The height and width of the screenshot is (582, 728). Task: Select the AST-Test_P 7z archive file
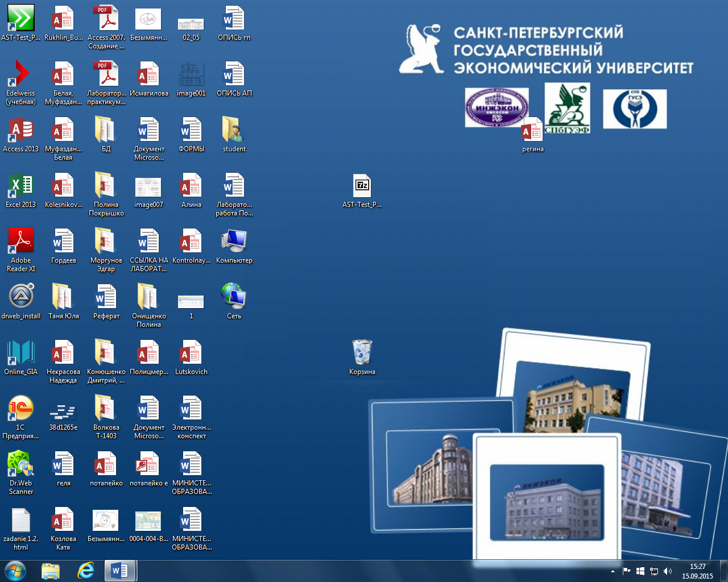point(362,186)
